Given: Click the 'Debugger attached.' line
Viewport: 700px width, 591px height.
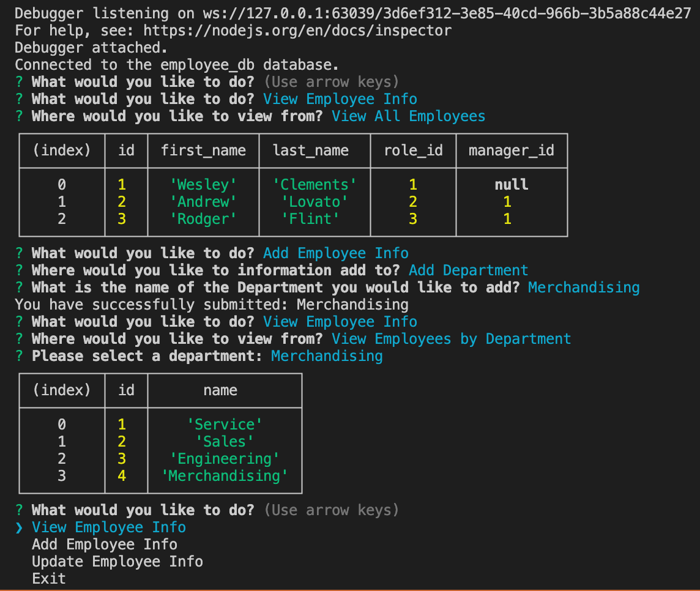Looking at the screenshot, I should 91,48.
